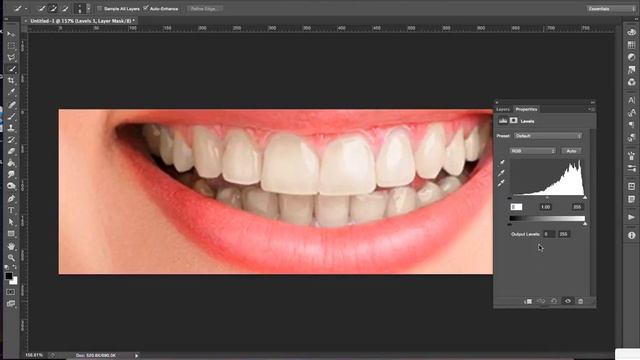
Task: Select the Rectangle shape tool
Action: (11, 233)
